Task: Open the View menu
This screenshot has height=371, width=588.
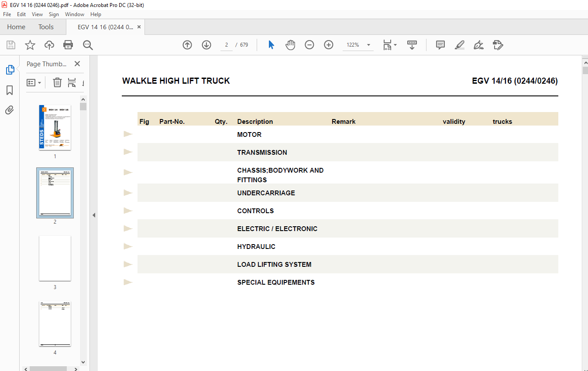Action: tap(38, 14)
